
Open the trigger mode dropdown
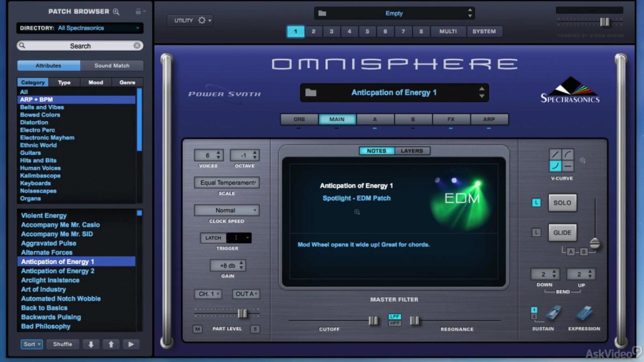tap(239, 238)
